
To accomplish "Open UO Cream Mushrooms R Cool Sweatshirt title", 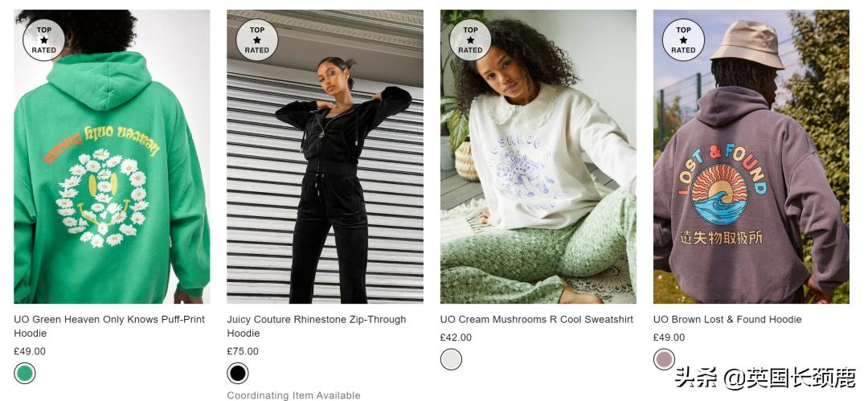I will pos(536,320).
